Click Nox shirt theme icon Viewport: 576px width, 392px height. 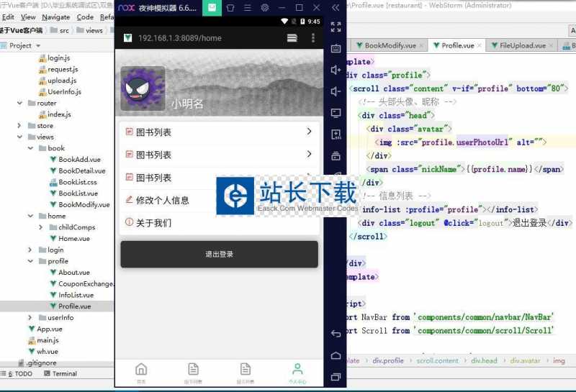click(x=230, y=8)
